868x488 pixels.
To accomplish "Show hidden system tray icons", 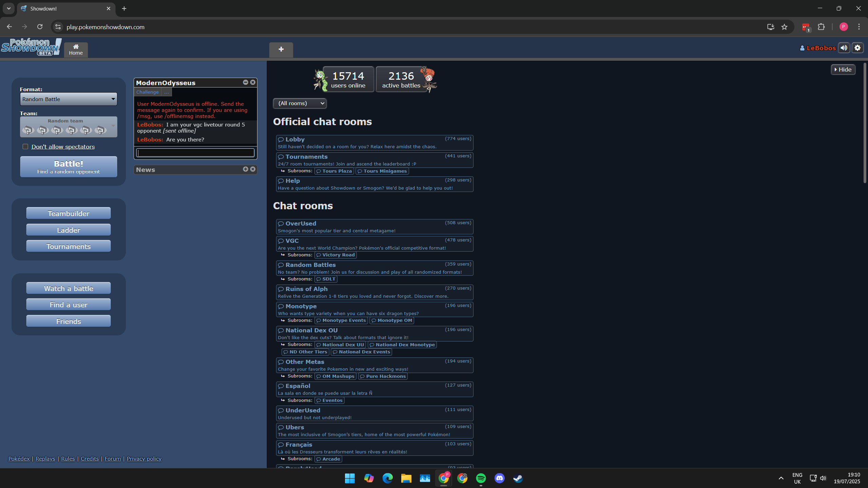I will [x=781, y=478].
